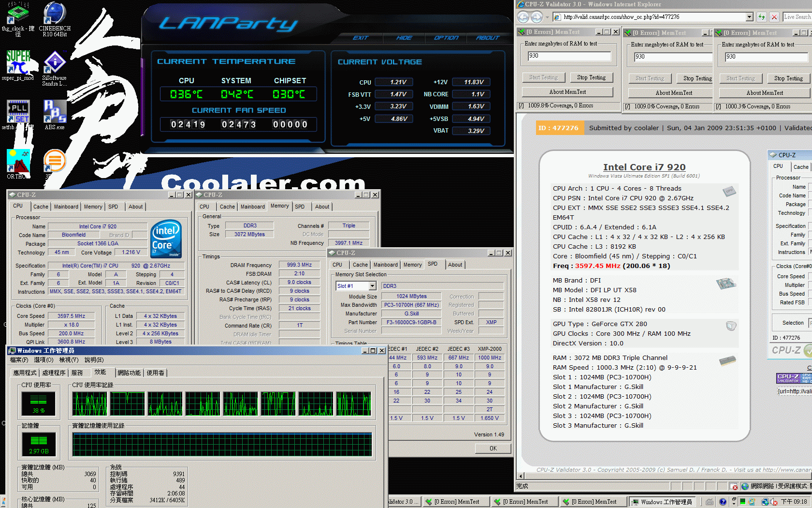Viewport: 812px width, 508px height.
Task: Open the Slot #1 memory slot dropdown
Action: tap(372, 286)
